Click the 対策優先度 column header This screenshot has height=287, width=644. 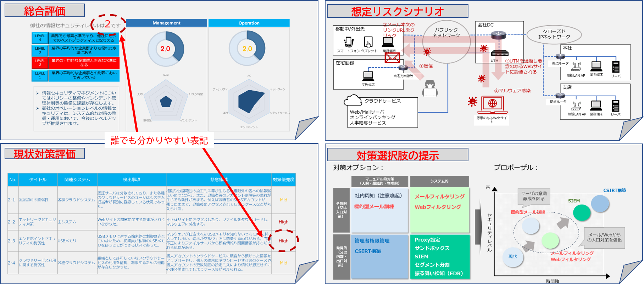point(283,180)
